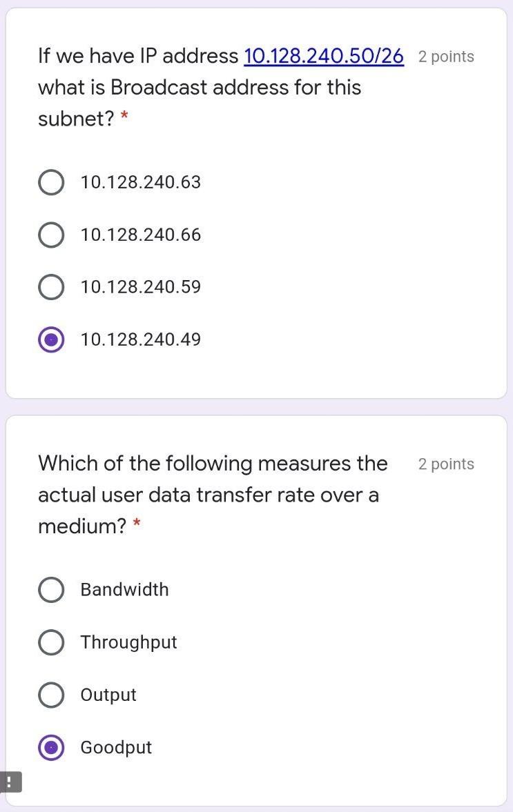Image resolution: width=513 pixels, height=812 pixels.
Task: Select the 10.128.240.63 radio button
Action: click(x=51, y=183)
